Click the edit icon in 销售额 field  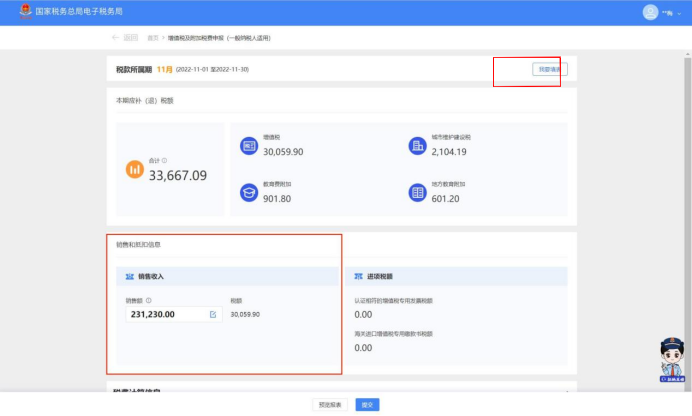[212, 314]
